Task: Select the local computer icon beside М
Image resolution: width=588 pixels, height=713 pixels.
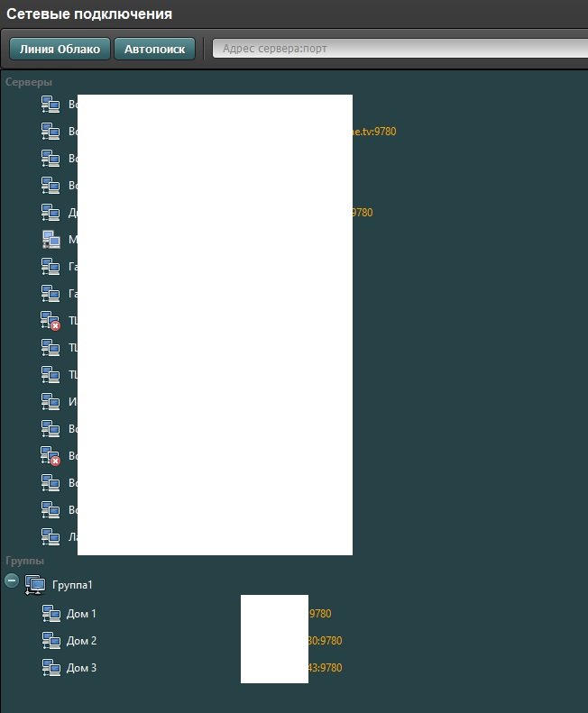Action: 51,240
